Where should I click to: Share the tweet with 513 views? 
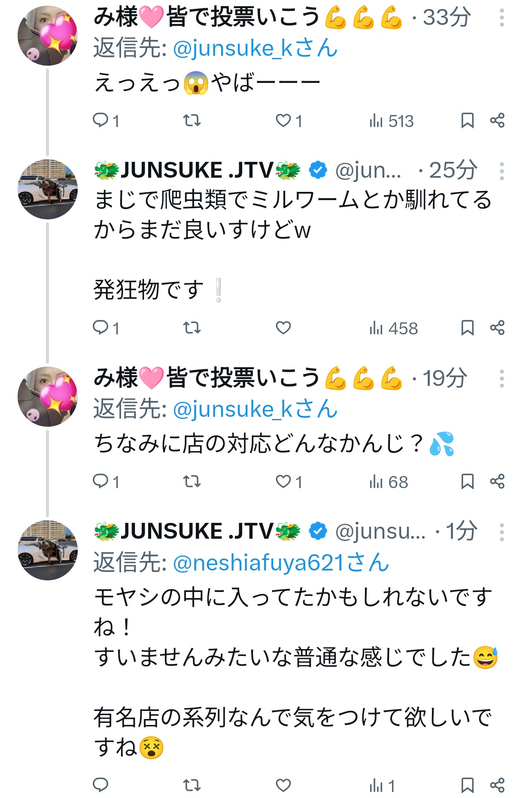pos(497,121)
